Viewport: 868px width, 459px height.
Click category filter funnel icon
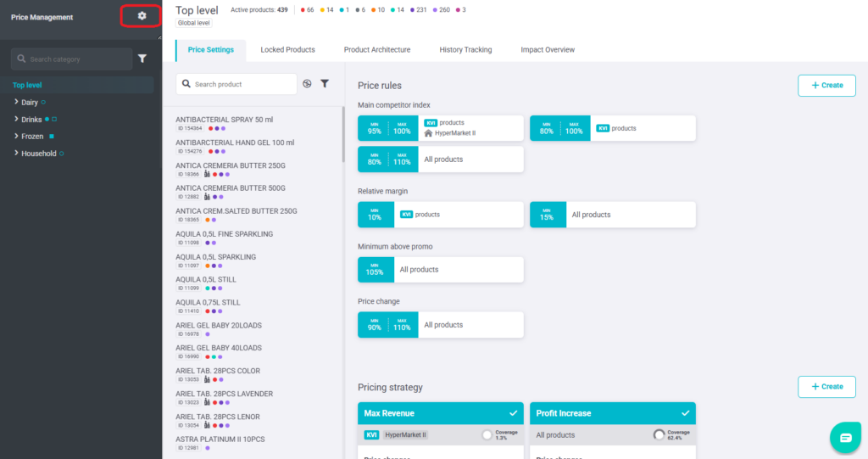pyautogui.click(x=142, y=59)
